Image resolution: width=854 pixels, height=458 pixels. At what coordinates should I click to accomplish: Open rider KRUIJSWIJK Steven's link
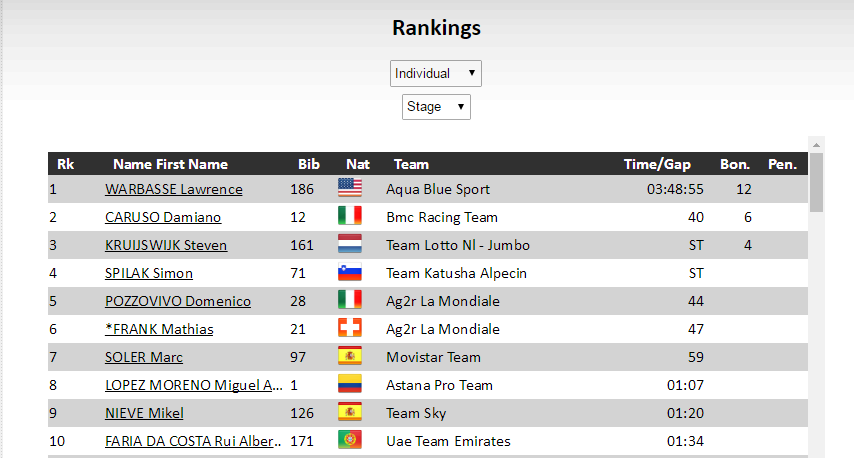[166, 245]
